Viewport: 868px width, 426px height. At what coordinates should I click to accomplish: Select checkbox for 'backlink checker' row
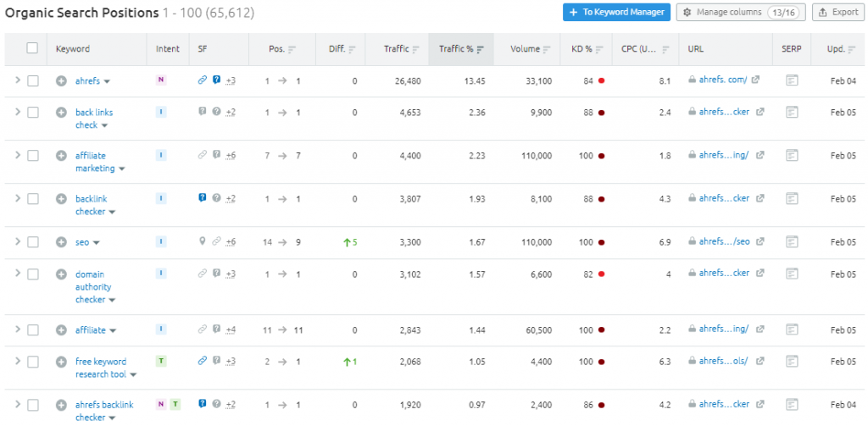pos(33,199)
